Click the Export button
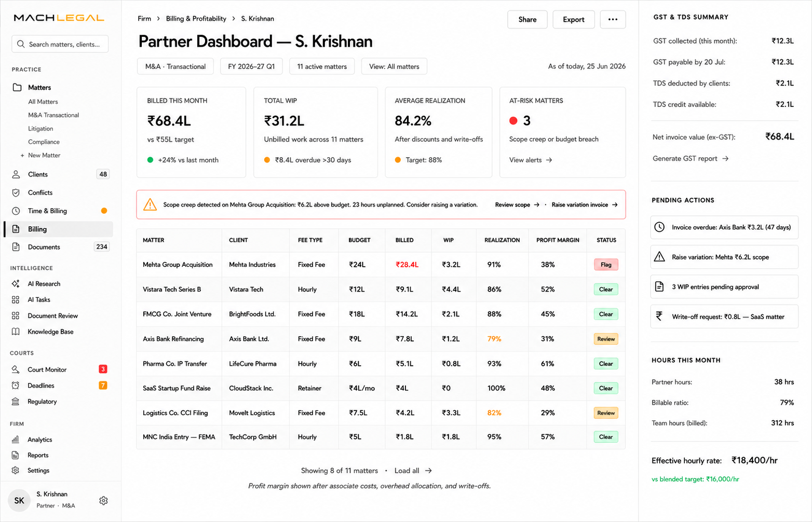Viewport: 812px width, 522px height. pyautogui.click(x=574, y=19)
